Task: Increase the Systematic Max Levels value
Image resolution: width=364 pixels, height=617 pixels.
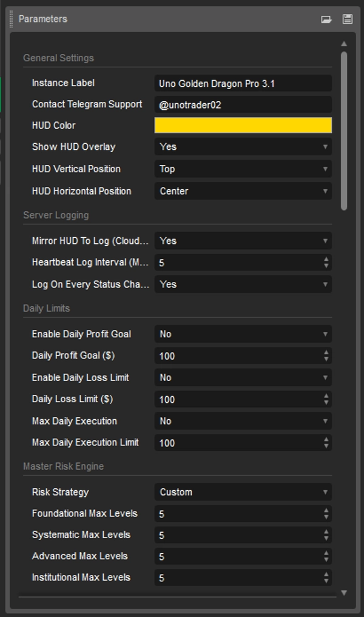Action: (x=326, y=531)
